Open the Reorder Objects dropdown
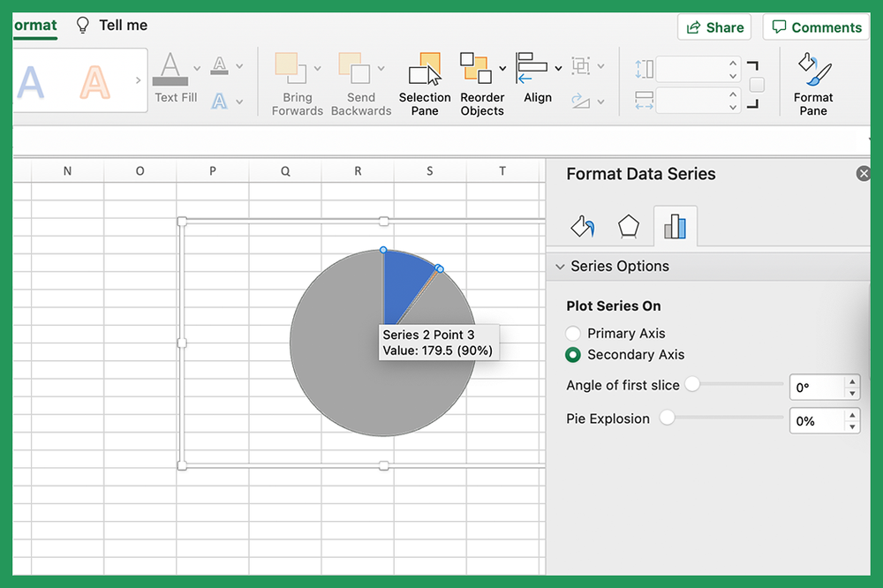883x588 pixels. (x=502, y=66)
